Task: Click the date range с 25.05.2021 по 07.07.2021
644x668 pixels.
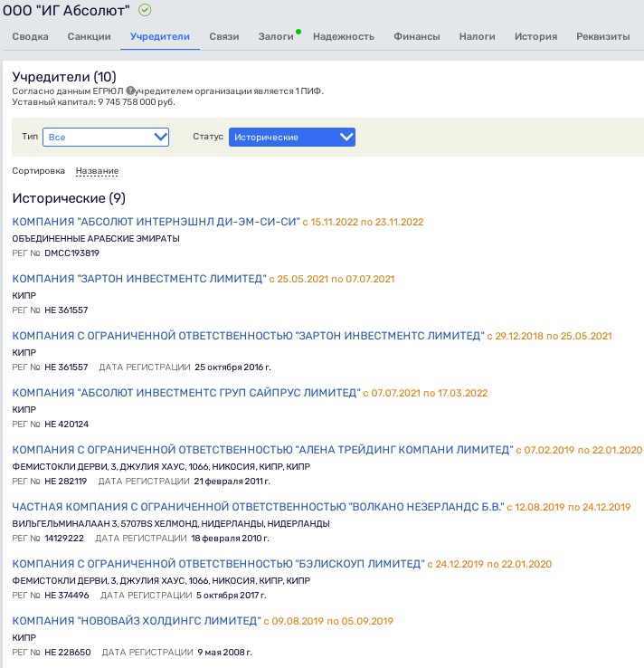Action: [332, 280]
